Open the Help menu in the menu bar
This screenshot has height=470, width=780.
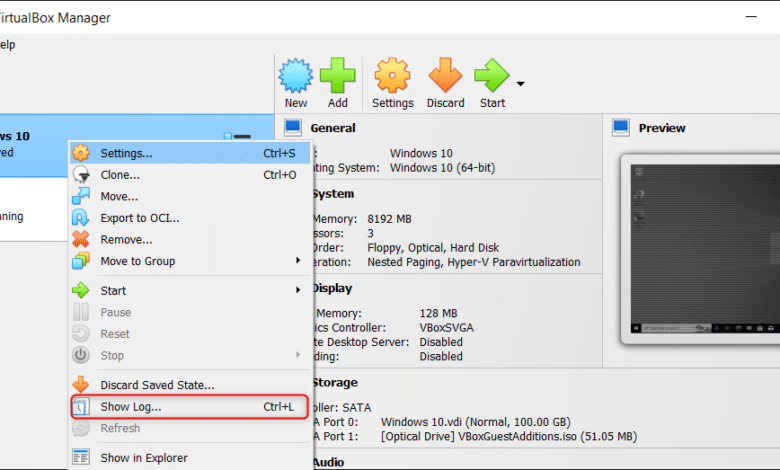7,45
